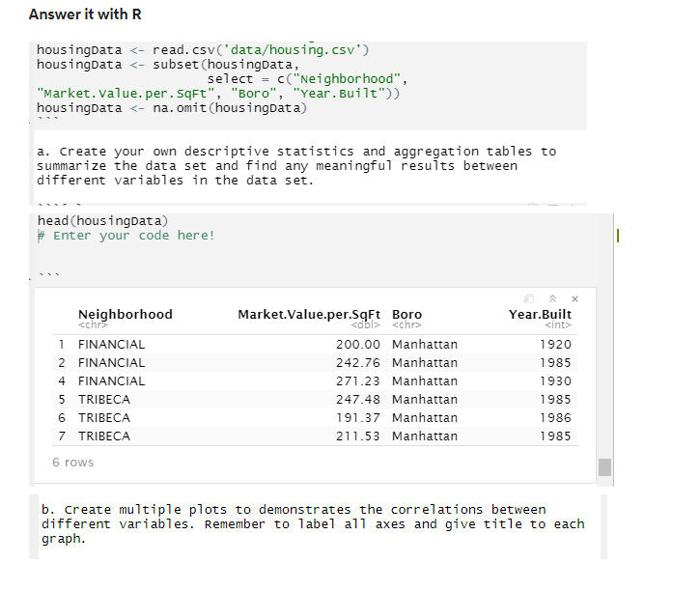
Task: Click the Neighborhood column header
Action: click(x=125, y=314)
